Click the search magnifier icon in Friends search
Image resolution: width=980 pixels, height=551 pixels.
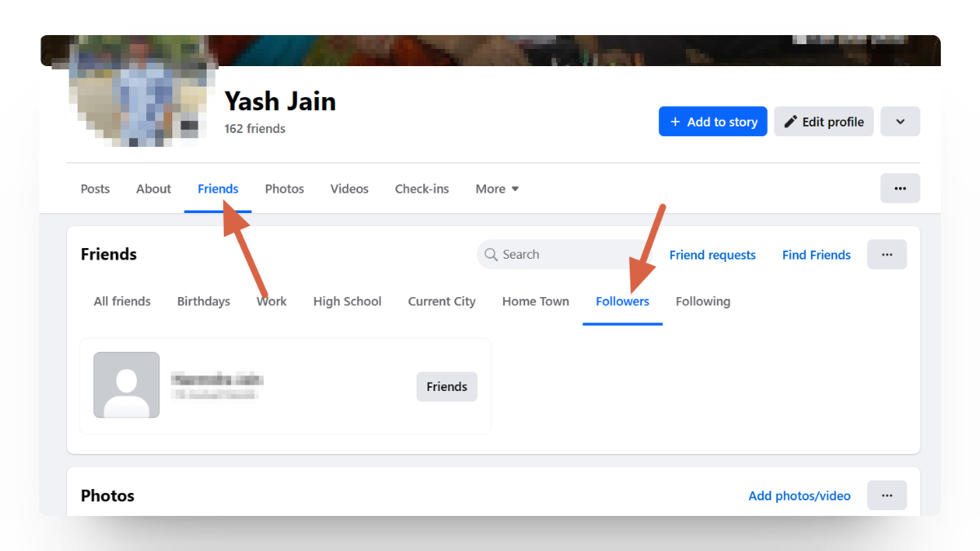pos(490,254)
